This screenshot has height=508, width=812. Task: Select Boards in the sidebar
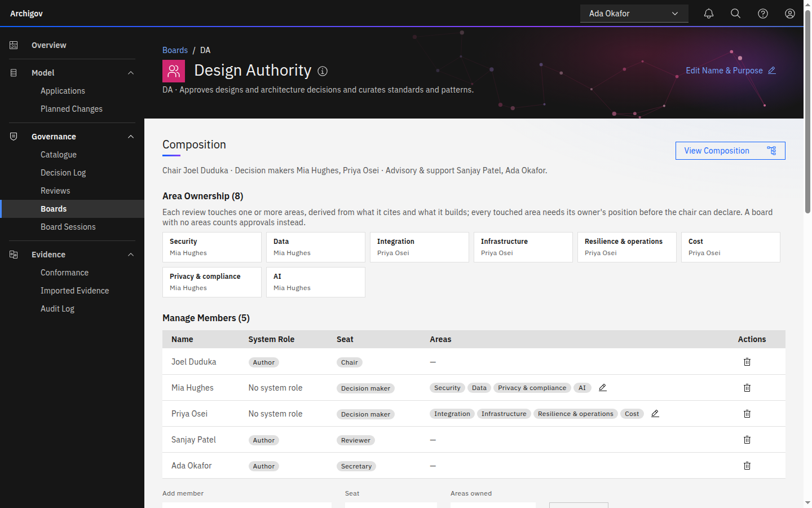coord(72,209)
